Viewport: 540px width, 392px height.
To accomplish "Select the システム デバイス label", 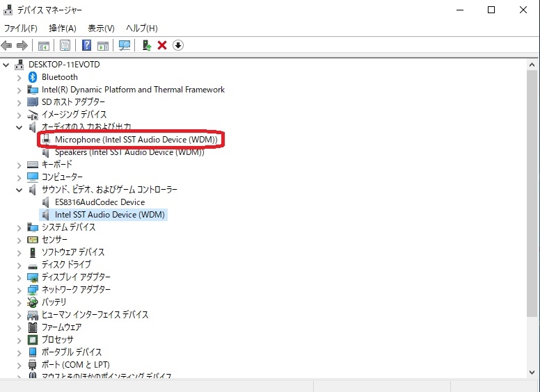I will (68, 227).
